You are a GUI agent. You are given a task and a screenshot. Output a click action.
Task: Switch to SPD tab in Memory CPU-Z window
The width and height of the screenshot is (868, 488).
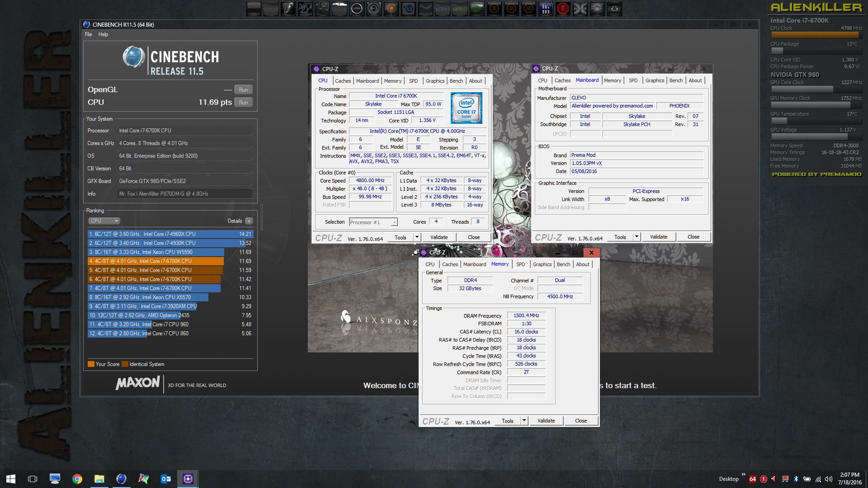click(x=520, y=264)
